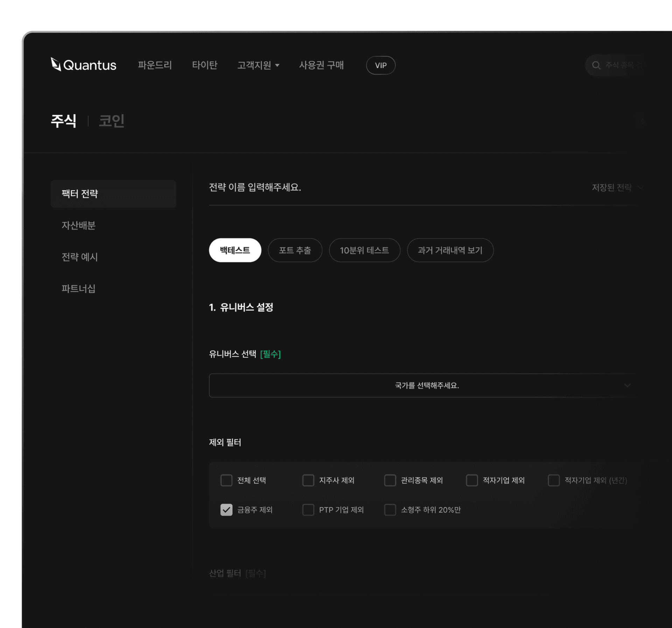Open the 고객지원 dropdown menu
The height and width of the screenshot is (628, 672).
[258, 65]
